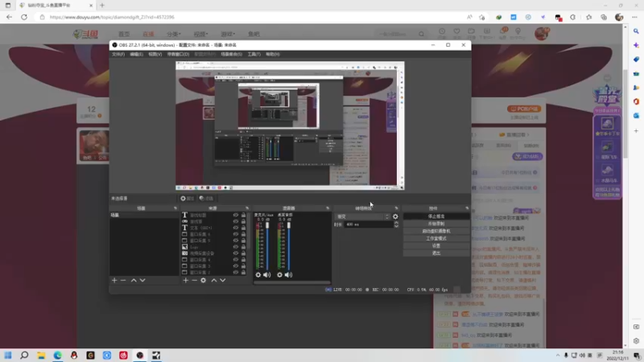Open the 停靠窗口(D) menu in OBS

(x=178, y=54)
